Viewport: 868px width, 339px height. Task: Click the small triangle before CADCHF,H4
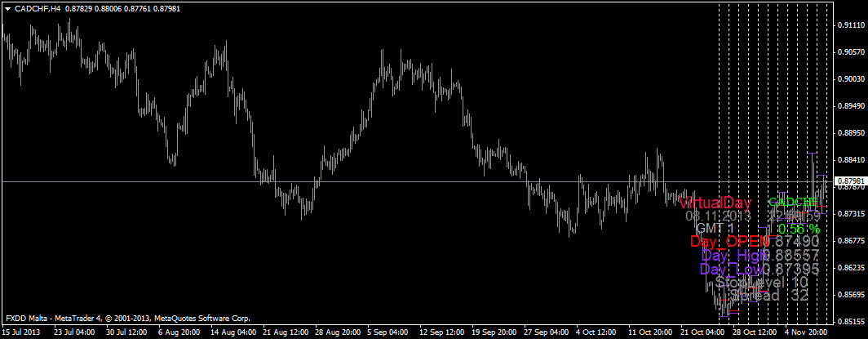[x=7, y=8]
